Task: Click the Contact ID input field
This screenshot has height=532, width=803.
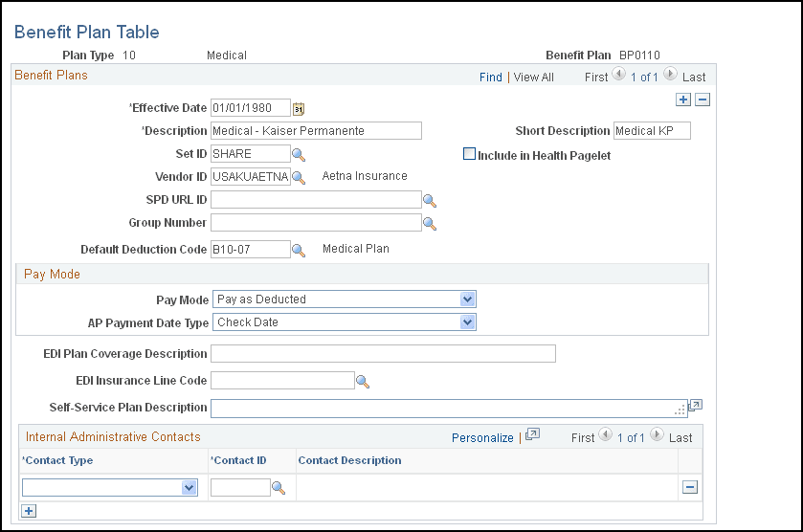Action: point(240,487)
